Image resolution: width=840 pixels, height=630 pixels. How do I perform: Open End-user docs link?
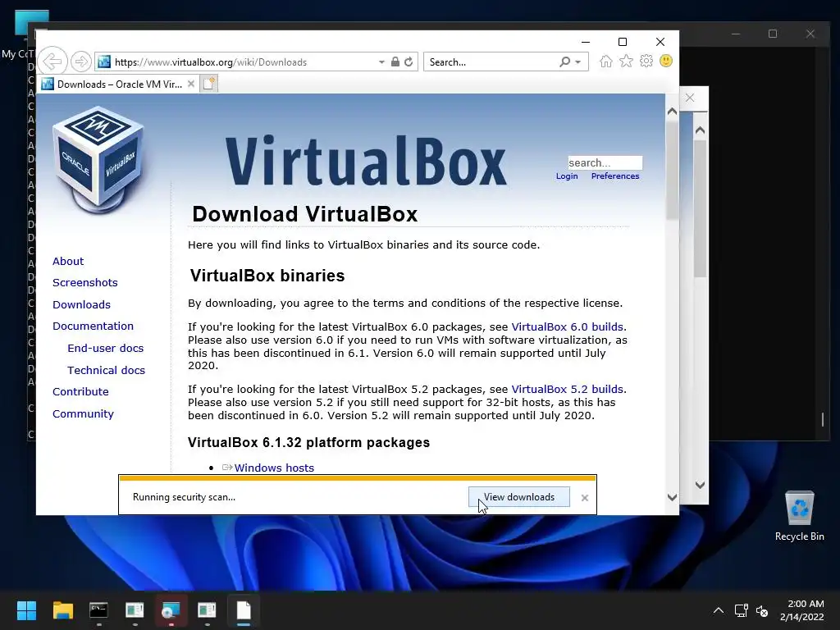point(106,348)
